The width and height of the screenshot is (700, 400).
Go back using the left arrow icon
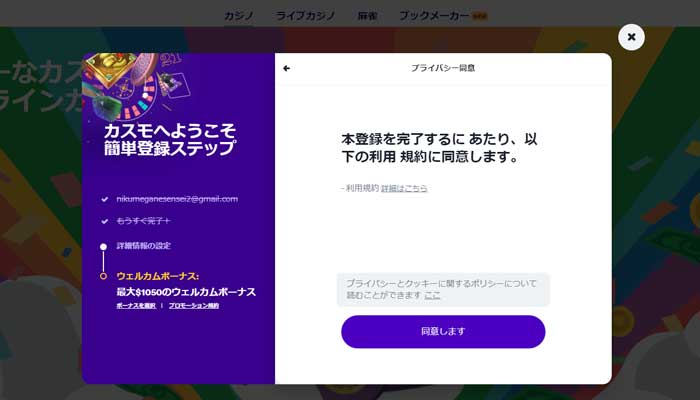point(287,68)
